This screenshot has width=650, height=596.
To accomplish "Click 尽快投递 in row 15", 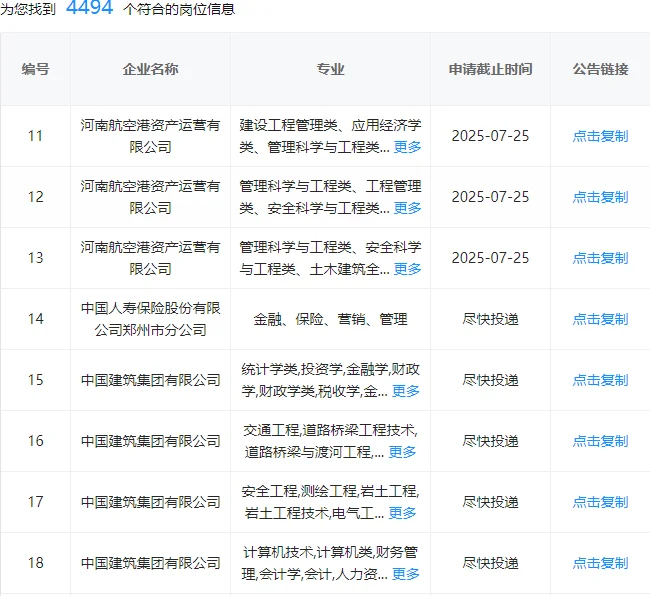I will [490, 380].
